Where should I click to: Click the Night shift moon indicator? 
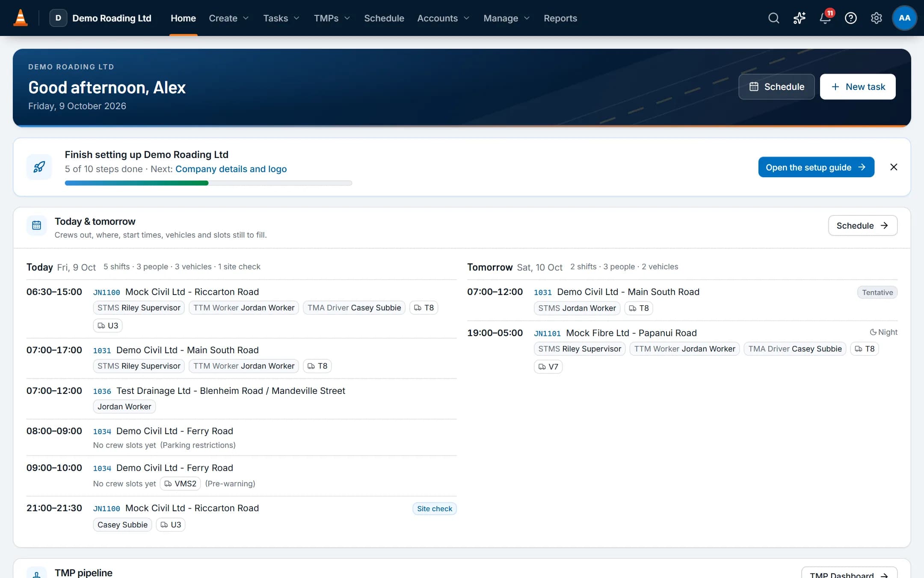tap(884, 332)
